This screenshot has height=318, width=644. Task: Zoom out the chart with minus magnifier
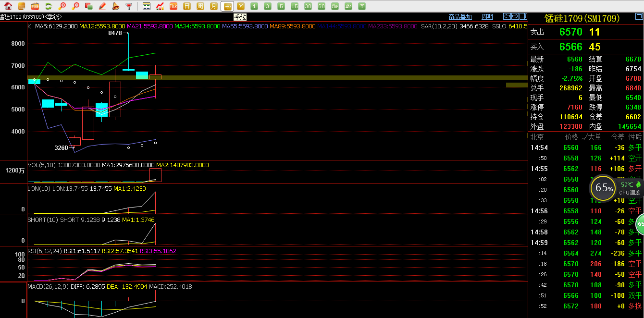(x=75, y=6)
